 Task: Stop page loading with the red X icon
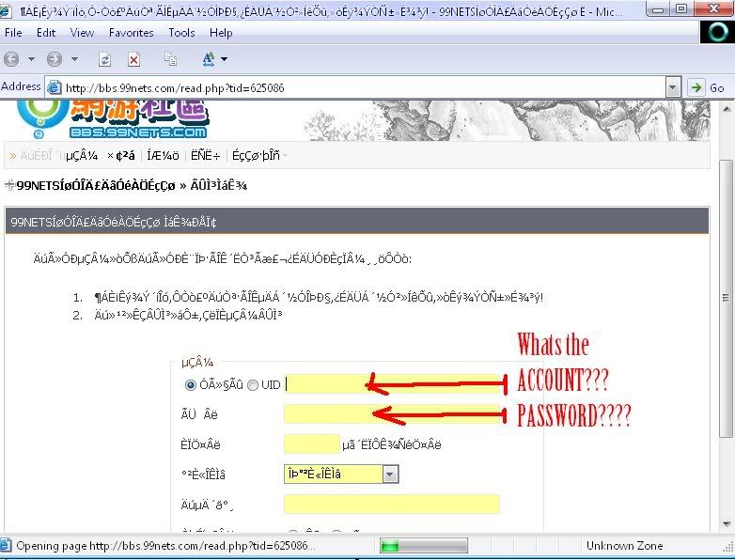133,59
